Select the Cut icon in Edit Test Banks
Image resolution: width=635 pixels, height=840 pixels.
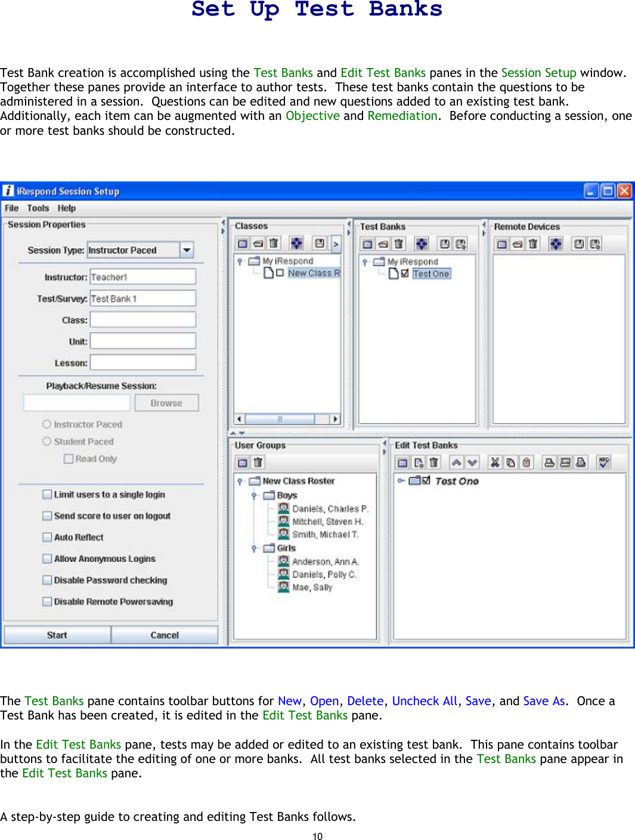(x=495, y=462)
